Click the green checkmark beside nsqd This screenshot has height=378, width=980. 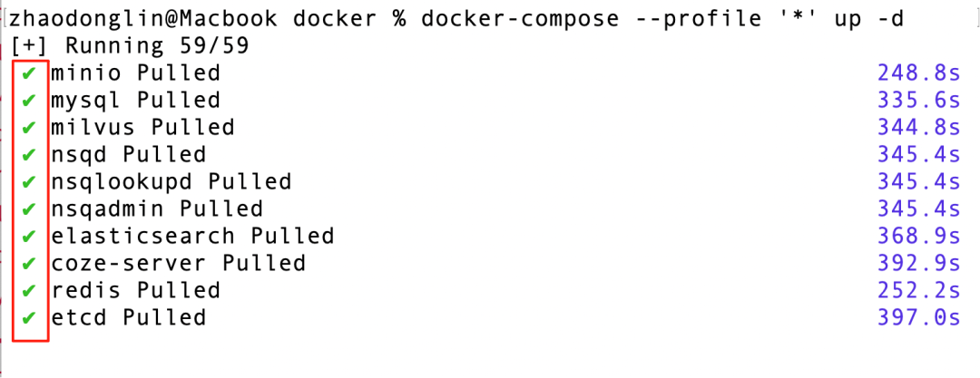pyautogui.click(x=28, y=154)
